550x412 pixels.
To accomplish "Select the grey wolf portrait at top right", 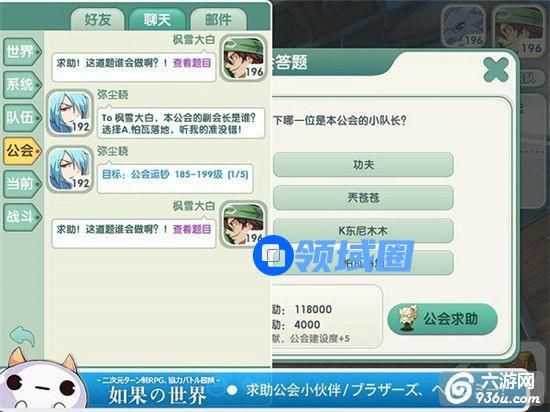I will click(464, 27).
